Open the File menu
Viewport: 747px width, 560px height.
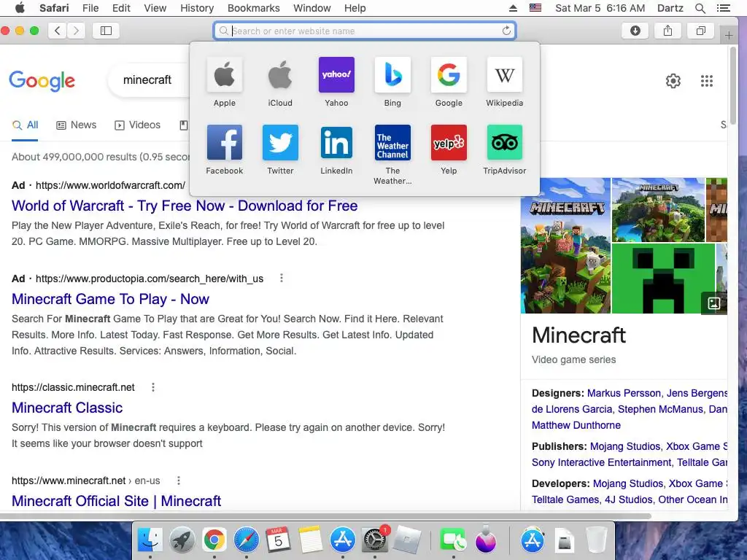(90, 8)
